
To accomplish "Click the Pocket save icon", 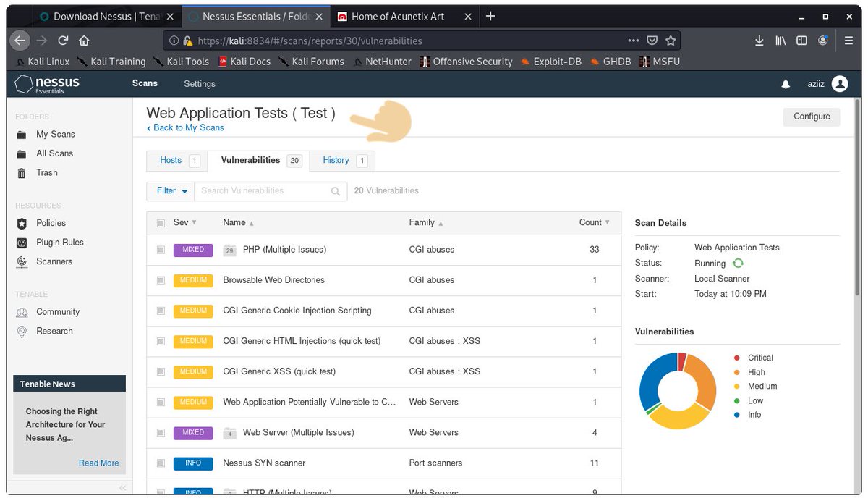I will click(652, 41).
